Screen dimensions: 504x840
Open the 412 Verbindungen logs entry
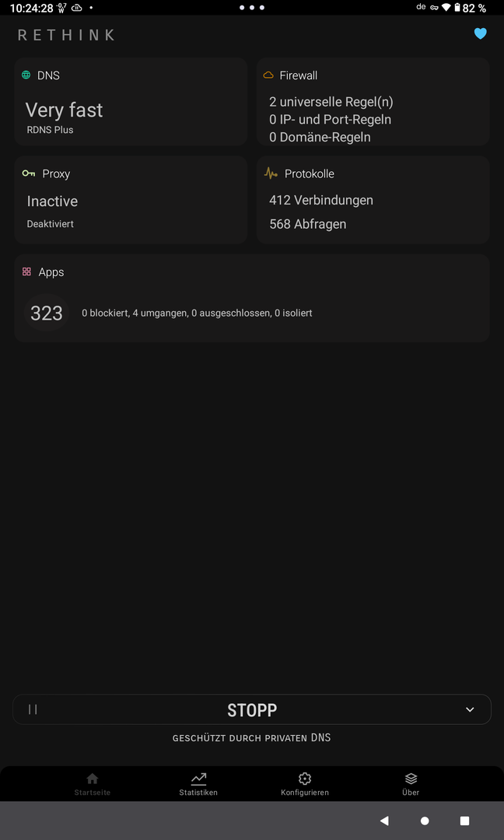pyautogui.click(x=321, y=200)
